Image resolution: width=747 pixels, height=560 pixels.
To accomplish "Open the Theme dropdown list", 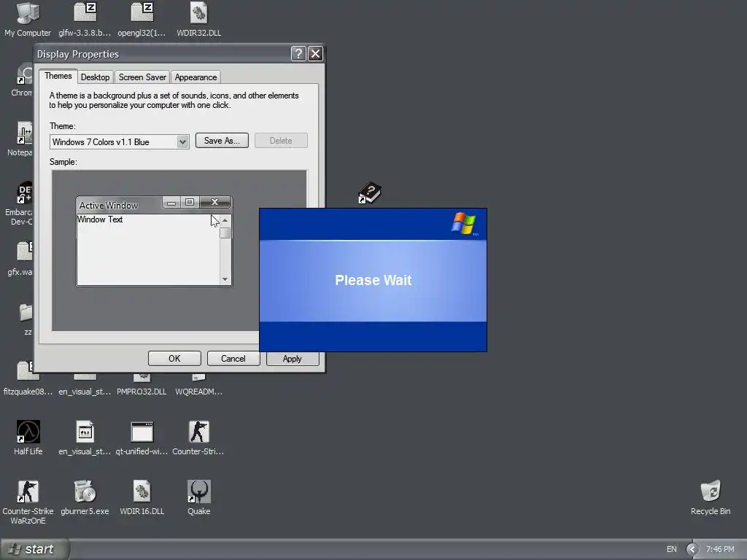I will click(182, 142).
